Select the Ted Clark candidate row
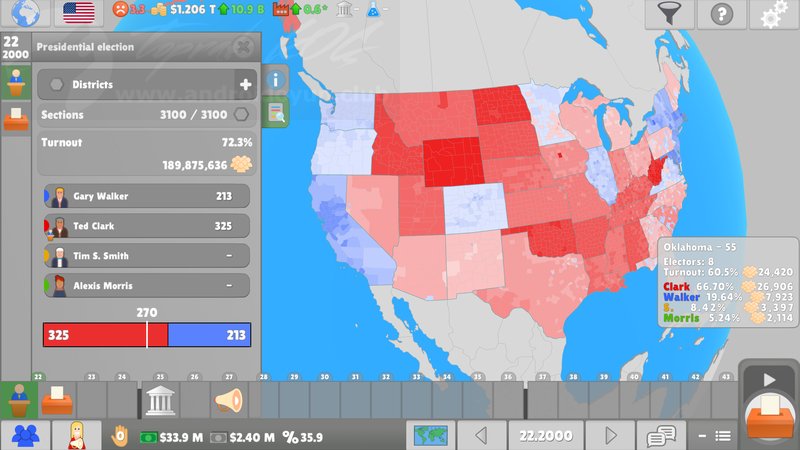 click(x=146, y=226)
